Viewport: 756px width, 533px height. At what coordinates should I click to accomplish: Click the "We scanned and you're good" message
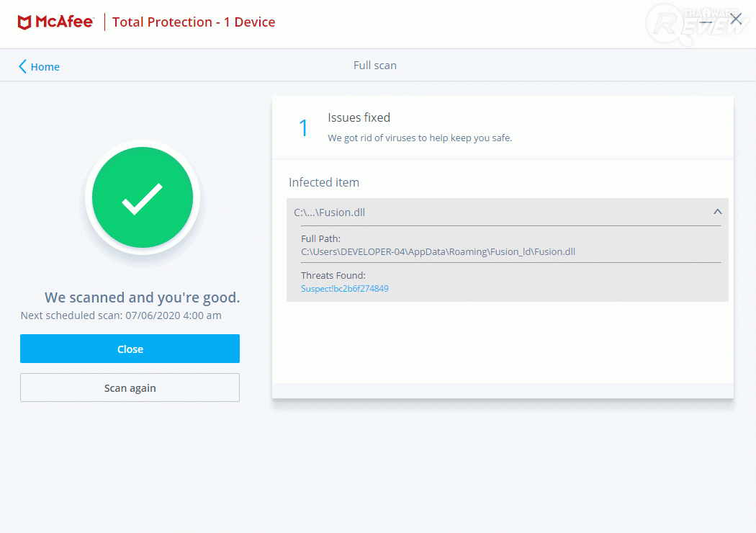pyautogui.click(x=142, y=297)
